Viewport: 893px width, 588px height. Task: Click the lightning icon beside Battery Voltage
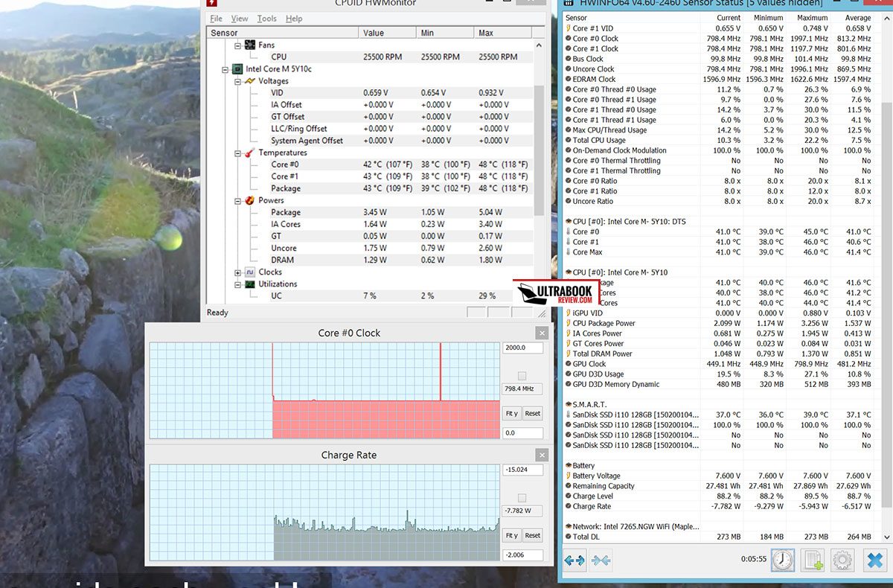coord(568,476)
